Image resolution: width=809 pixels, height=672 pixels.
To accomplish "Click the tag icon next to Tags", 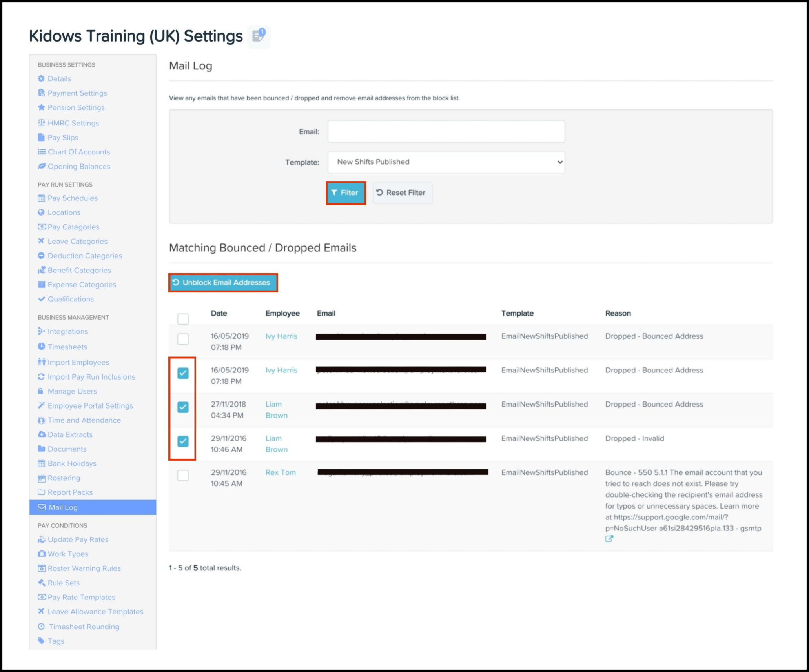I will tap(41, 641).
